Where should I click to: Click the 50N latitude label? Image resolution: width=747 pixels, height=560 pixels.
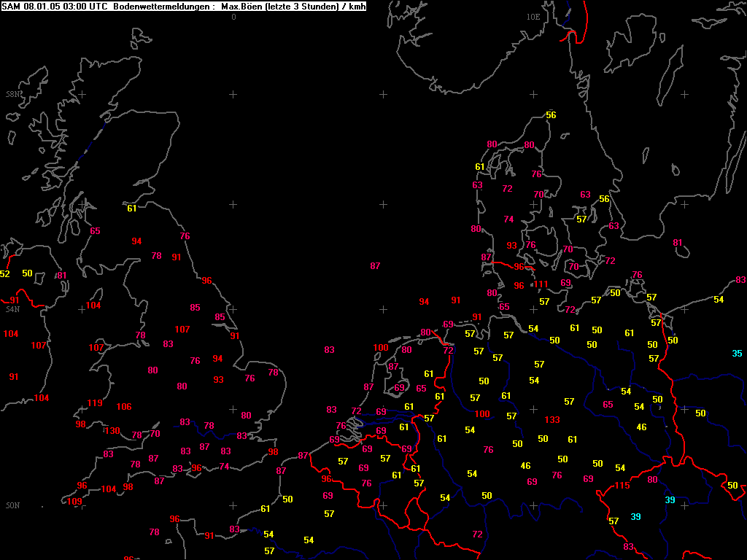13,505
